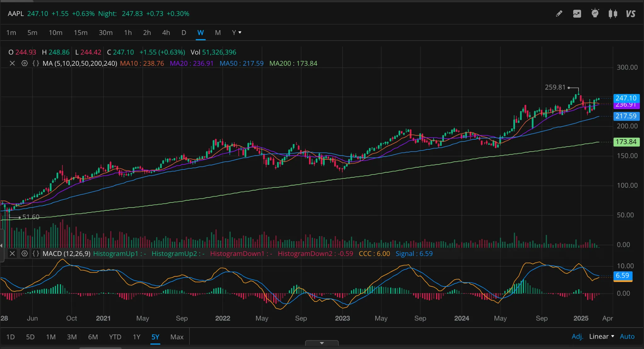644x349 pixels.
Task: Open the Linear scale dropdown
Action: tap(602, 336)
